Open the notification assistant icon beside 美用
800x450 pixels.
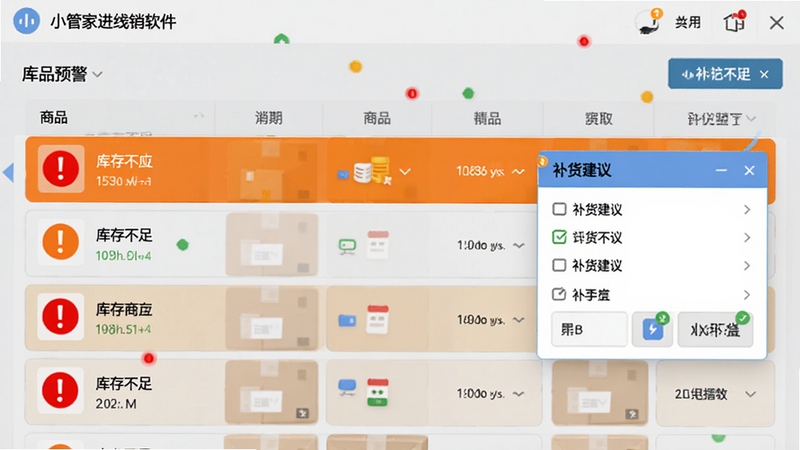[649, 22]
